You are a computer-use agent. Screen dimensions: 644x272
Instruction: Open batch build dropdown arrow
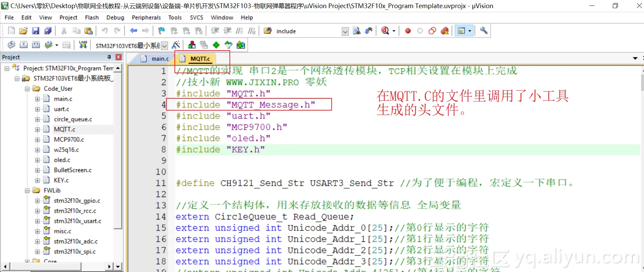coord(57,45)
